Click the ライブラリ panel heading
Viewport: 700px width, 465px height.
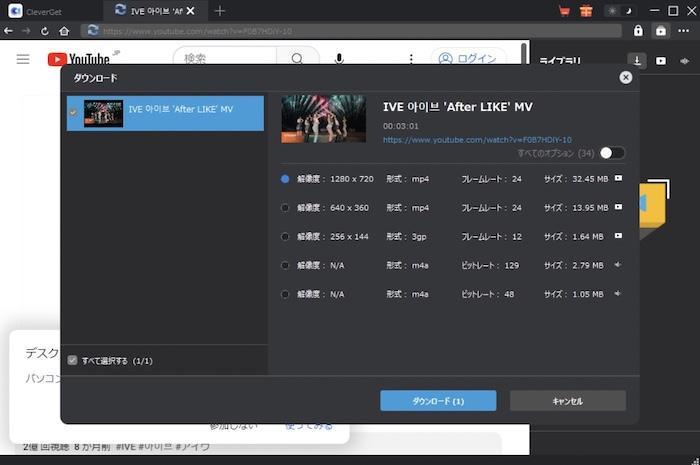pos(560,61)
